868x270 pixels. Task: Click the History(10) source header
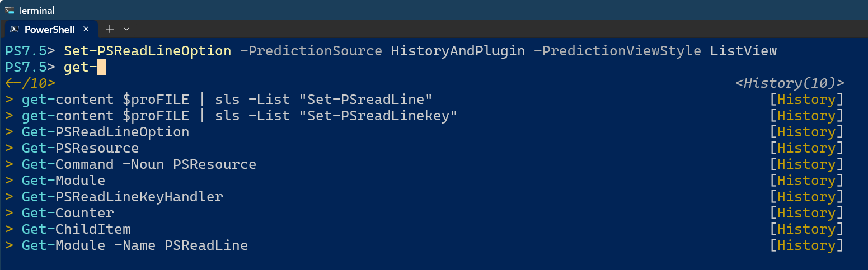pyautogui.click(x=789, y=83)
